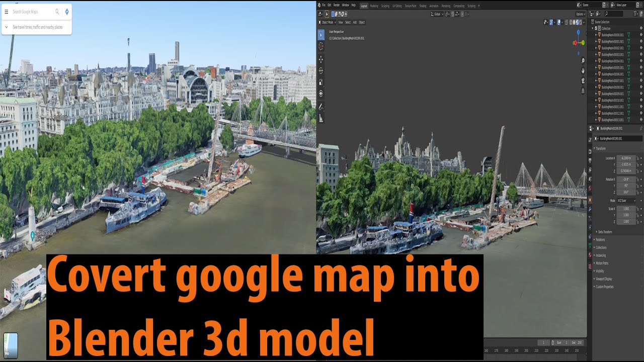Switch to the Sculpting workspace tab
The width and height of the screenshot is (644, 362).
(x=385, y=6)
